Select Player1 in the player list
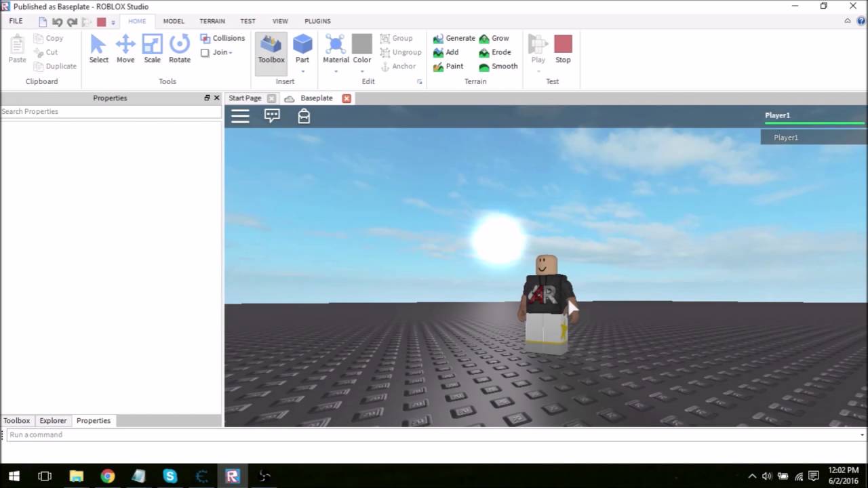Image resolution: width=868 pixels, height=488 pixels. tap(814, 138)
